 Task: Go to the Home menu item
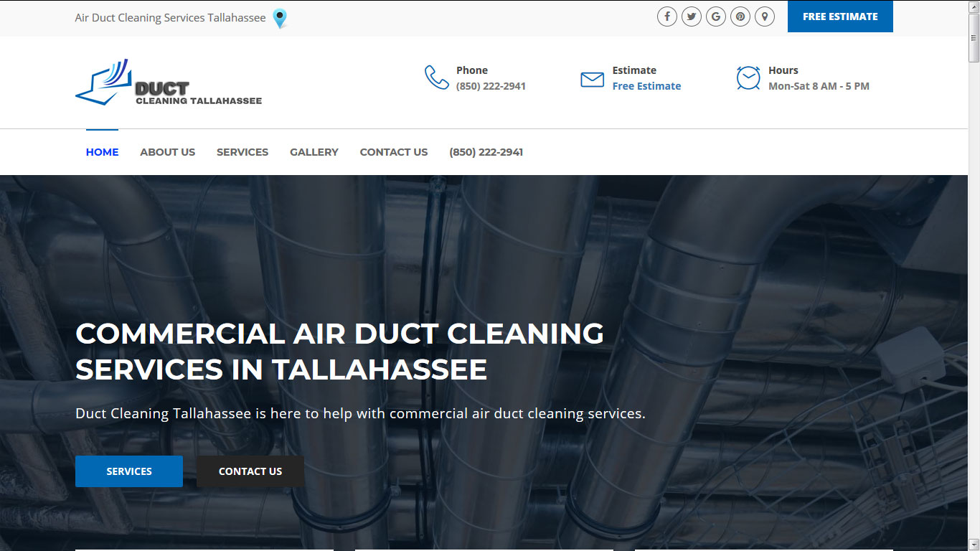pos(103,152)
